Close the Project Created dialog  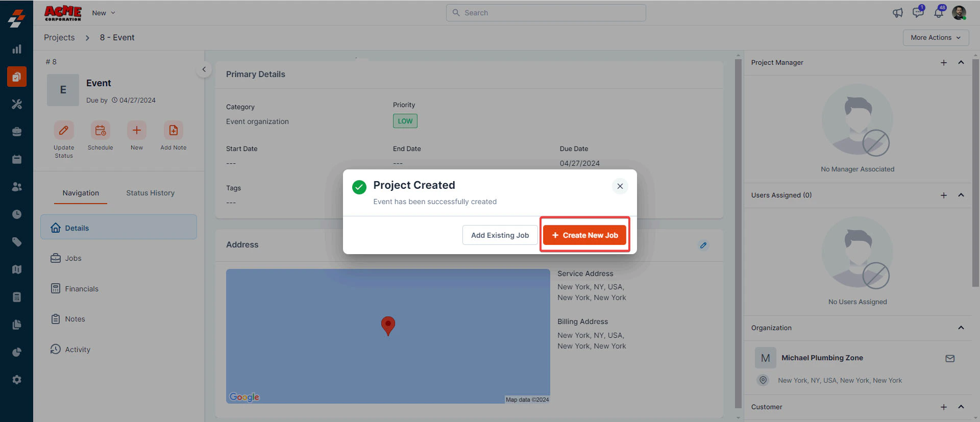pos(620,186)
